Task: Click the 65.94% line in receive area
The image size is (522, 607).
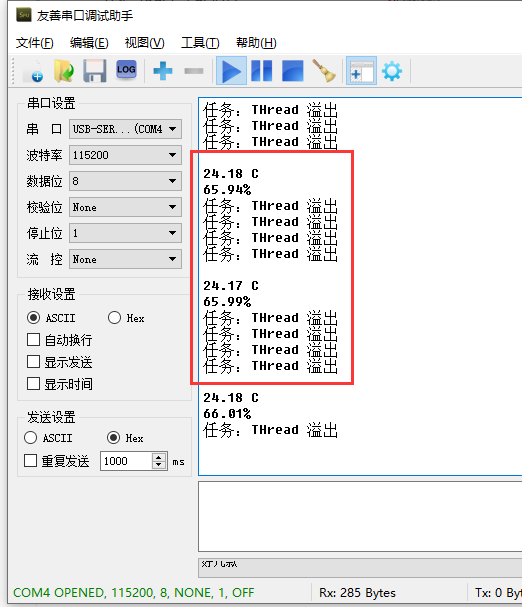Action: (227, 190)
